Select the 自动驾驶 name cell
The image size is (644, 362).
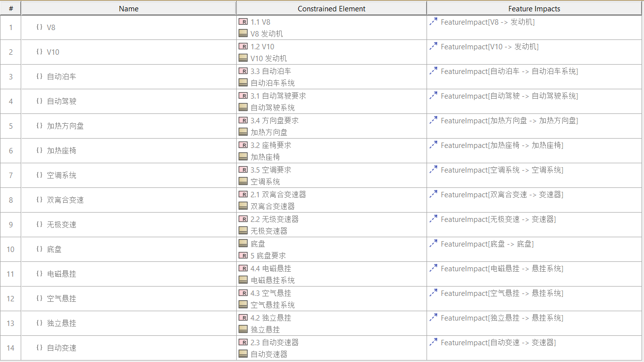(x=62, y=101)
